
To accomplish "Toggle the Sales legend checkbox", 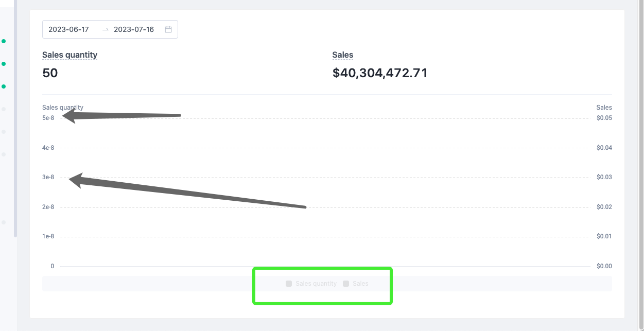I will click(x=346, y=284).
